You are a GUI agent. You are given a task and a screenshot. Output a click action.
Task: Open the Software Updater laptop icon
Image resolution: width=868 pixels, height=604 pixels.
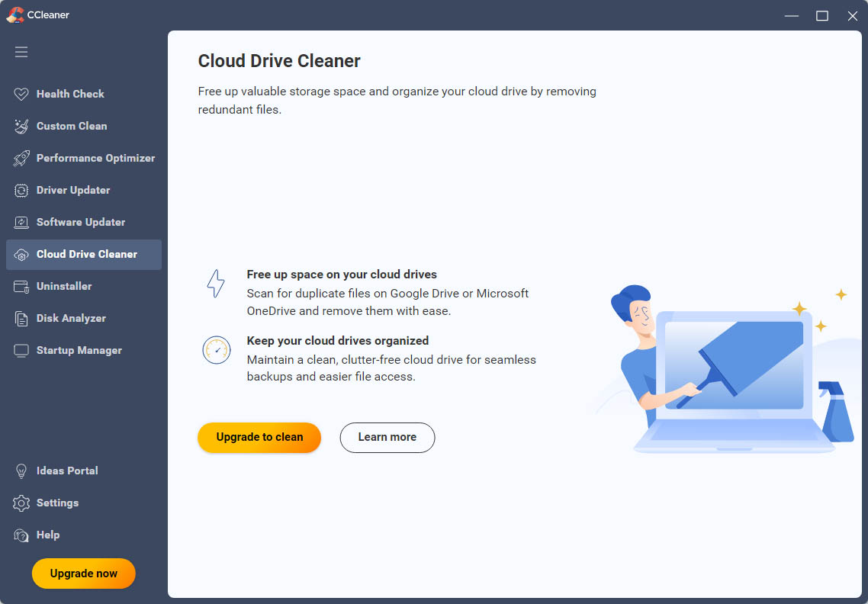[21, 223]
